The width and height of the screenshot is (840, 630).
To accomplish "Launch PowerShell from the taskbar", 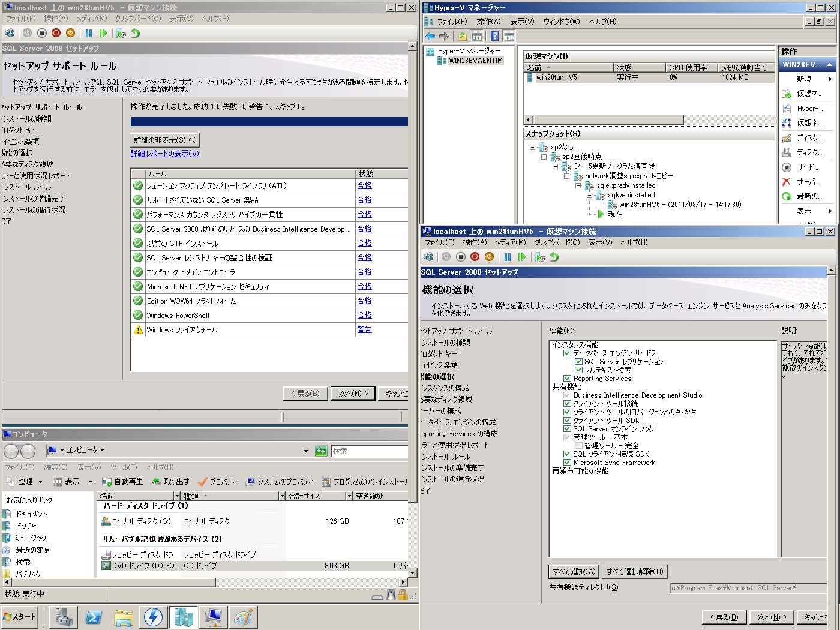I will (94, 617).
